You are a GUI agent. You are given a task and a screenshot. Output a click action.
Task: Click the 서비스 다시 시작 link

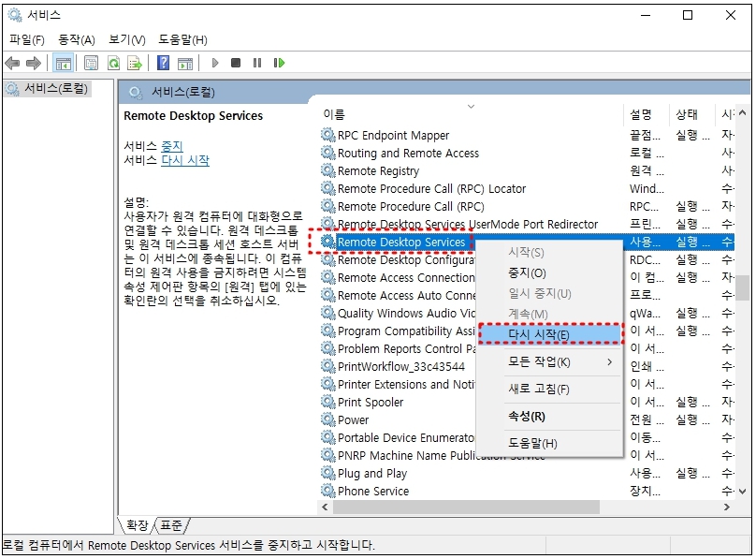[185, 160]
